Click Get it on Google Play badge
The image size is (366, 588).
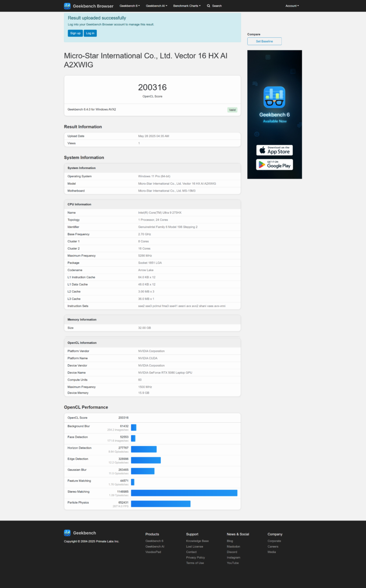point(274,164)
